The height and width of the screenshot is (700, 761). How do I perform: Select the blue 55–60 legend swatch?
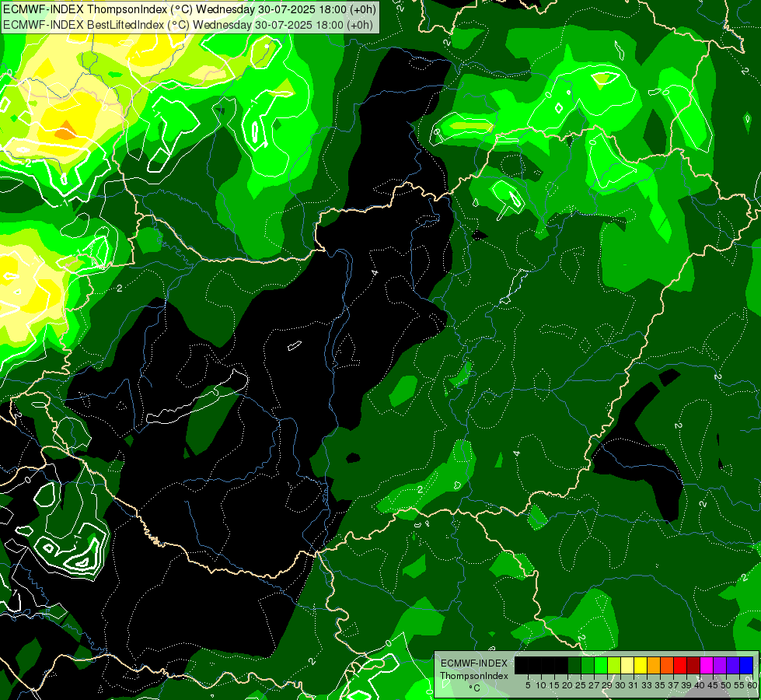point(746,665)
